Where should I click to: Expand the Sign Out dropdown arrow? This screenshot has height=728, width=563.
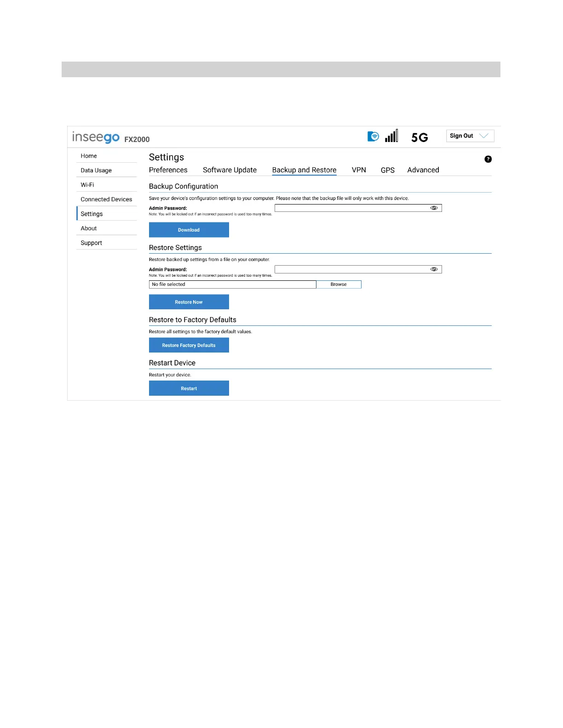click(x=483, y=136)
